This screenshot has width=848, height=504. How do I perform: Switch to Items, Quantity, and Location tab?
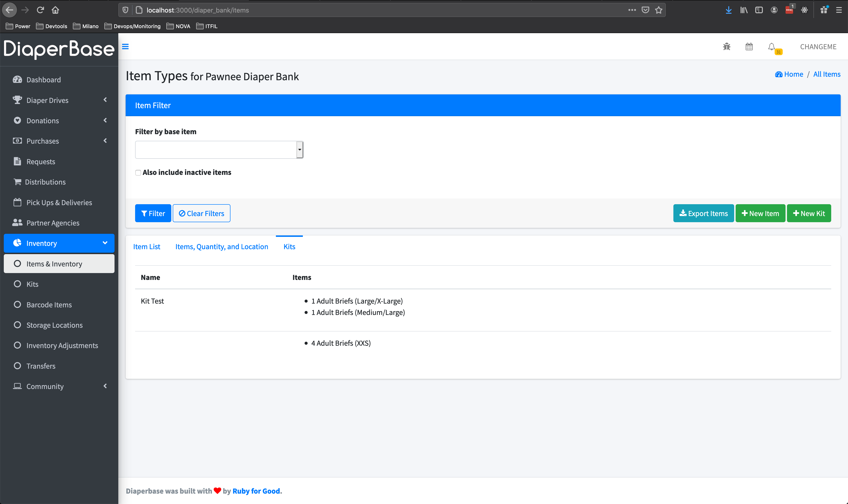[221, 247]
